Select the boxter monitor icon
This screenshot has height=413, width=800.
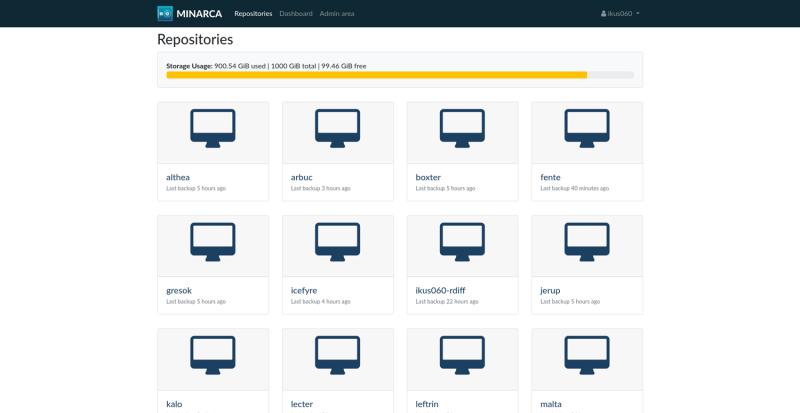coord(462,129)
